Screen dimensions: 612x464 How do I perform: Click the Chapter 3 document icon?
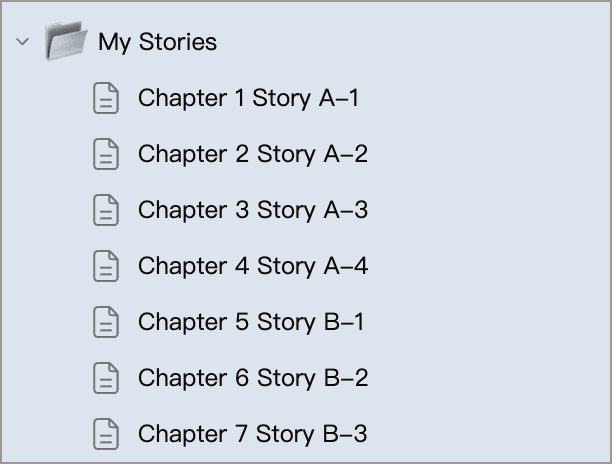pos(105,211)
